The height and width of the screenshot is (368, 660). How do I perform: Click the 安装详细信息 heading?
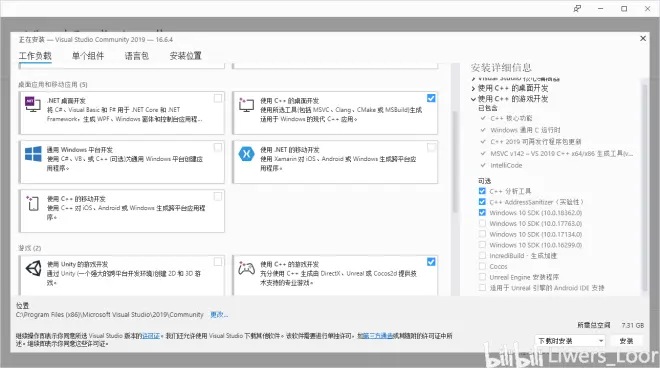click(501, 67)
